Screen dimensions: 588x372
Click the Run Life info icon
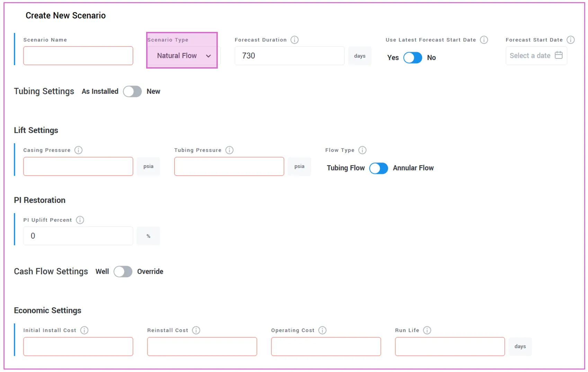427,330
